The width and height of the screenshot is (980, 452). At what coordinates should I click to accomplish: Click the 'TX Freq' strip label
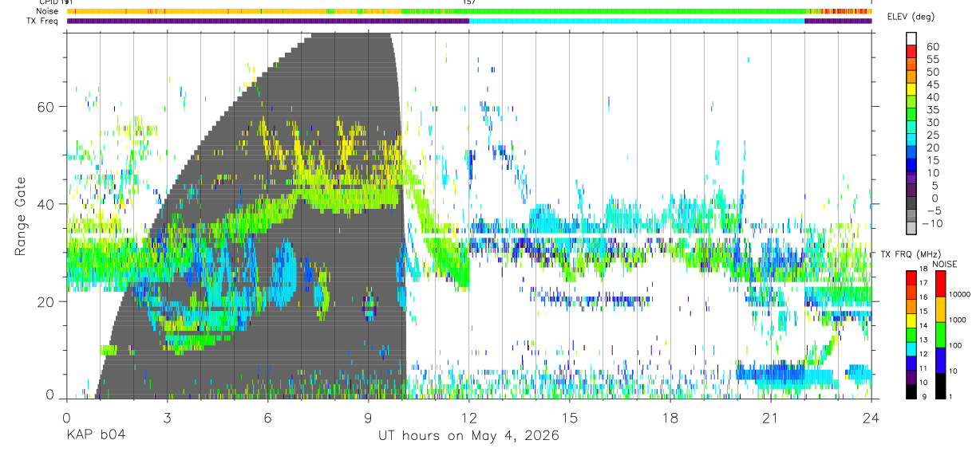point(41,21)
